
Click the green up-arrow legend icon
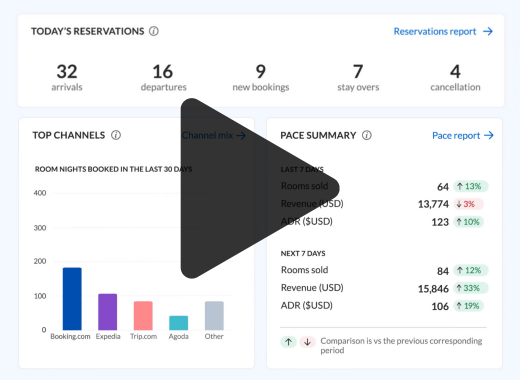[x=288, y=342]
